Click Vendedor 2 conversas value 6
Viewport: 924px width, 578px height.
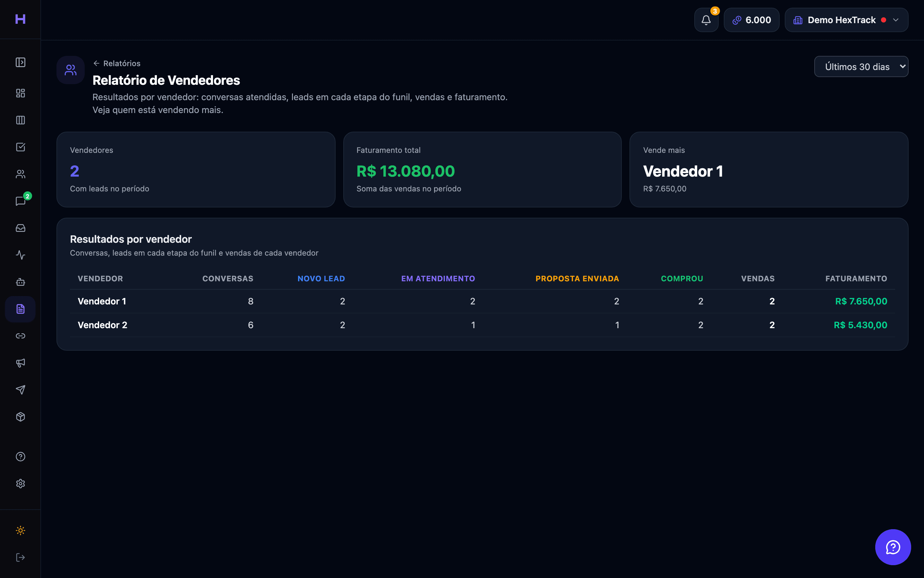pos(251,325)
